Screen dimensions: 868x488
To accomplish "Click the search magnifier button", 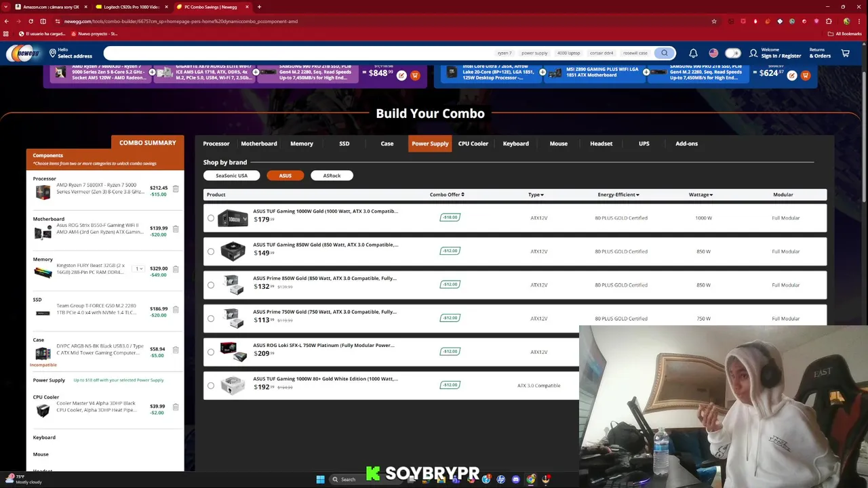I will pos(665,53).
